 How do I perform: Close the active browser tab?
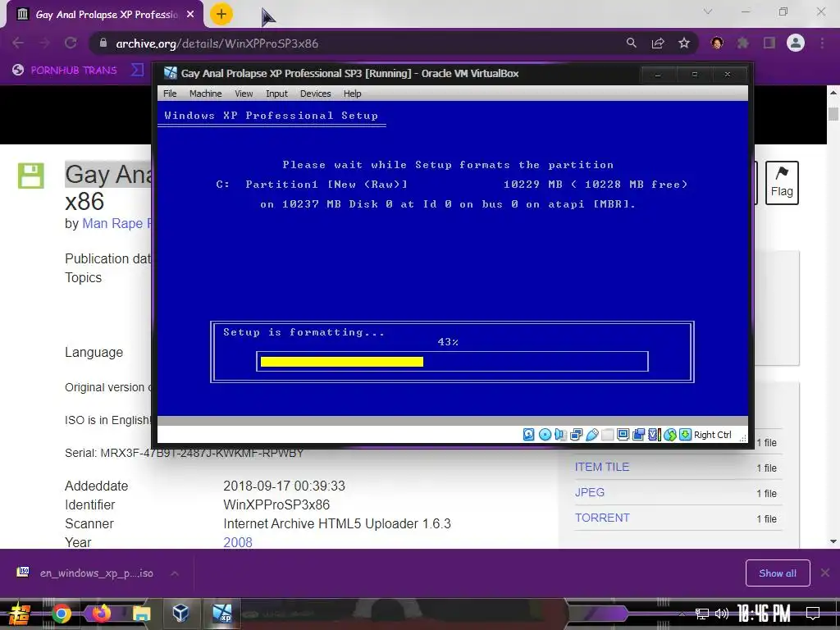click(190, 15)
